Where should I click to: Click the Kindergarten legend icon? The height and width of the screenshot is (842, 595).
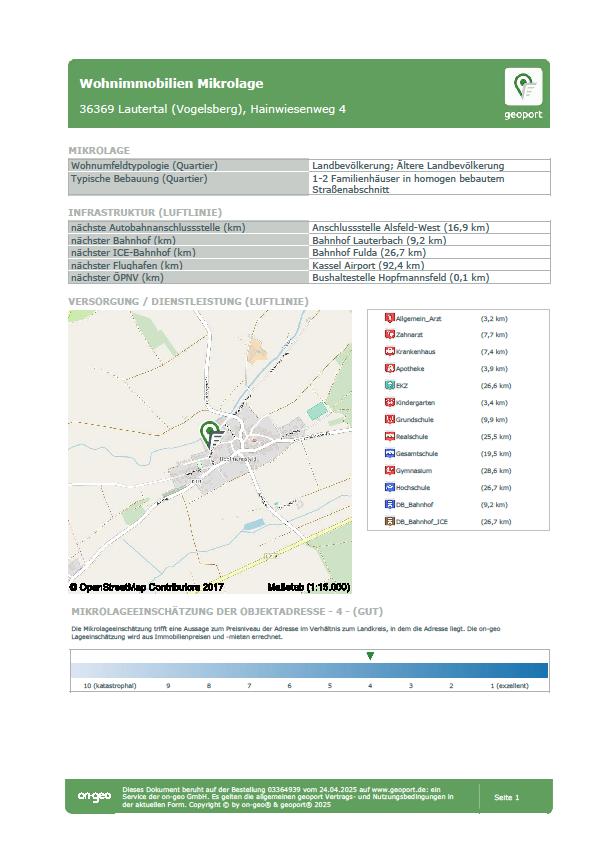390,402
